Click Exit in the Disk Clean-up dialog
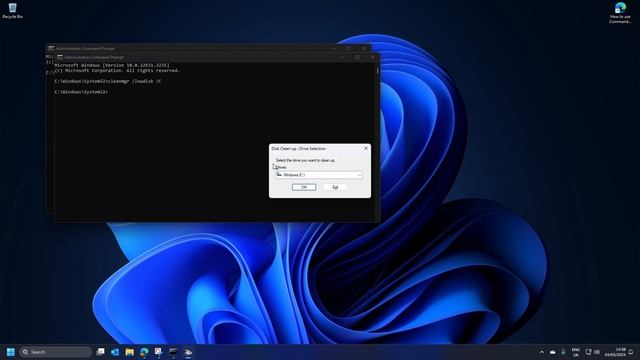This screenshot has height=360, width=640. [335, 187]
